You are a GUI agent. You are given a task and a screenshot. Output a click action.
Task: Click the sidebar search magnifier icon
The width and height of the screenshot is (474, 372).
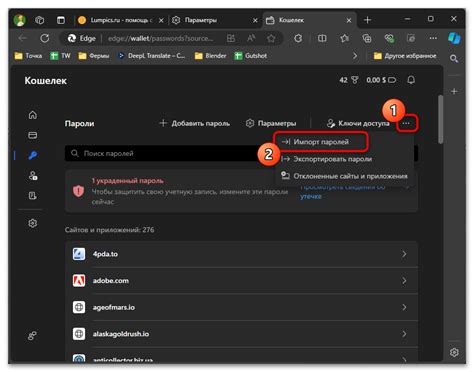pos(454,59)
